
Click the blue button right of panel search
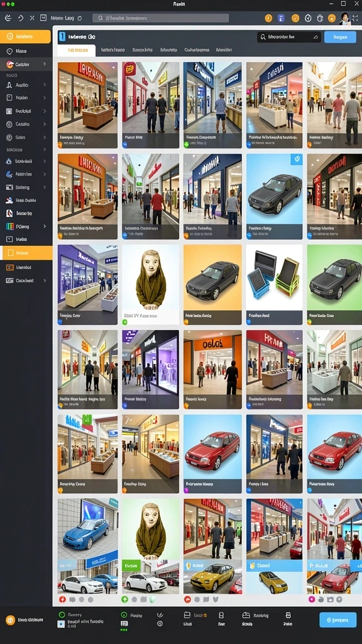pyautogui.click(x=340, y=37)
